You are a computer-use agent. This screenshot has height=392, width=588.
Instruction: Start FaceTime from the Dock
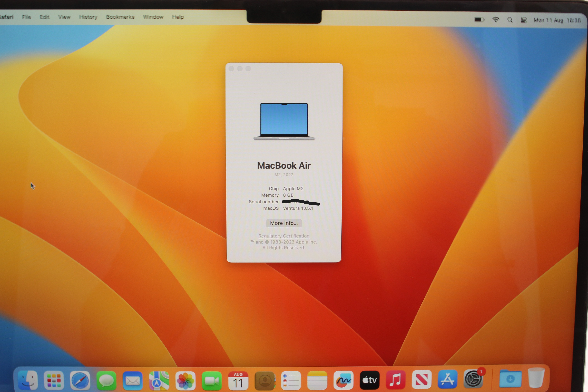tap(212, 381)
